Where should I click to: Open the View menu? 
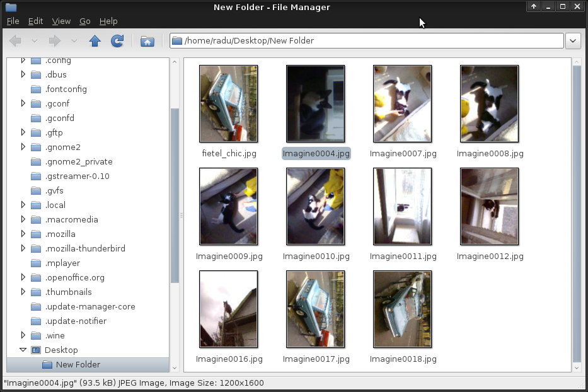pyautogui.click(x=61, y=21)
